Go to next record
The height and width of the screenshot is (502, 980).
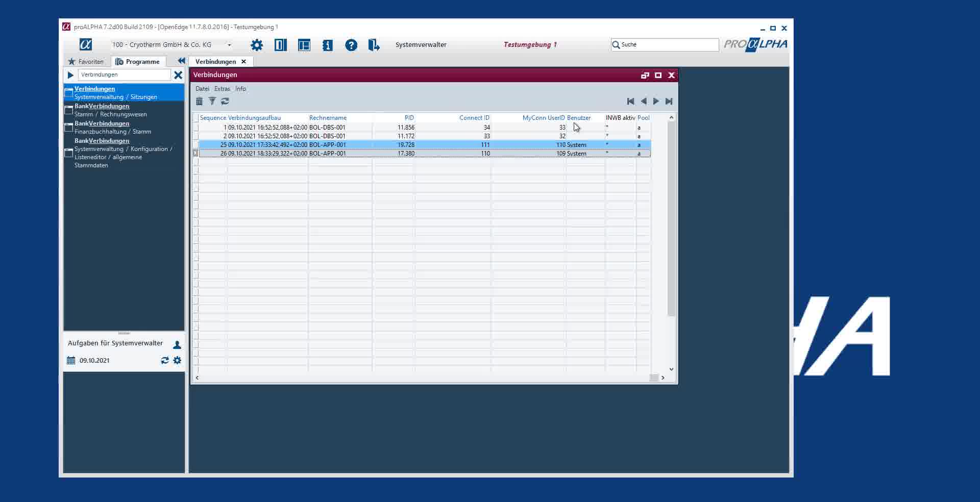tap(656, 101)
